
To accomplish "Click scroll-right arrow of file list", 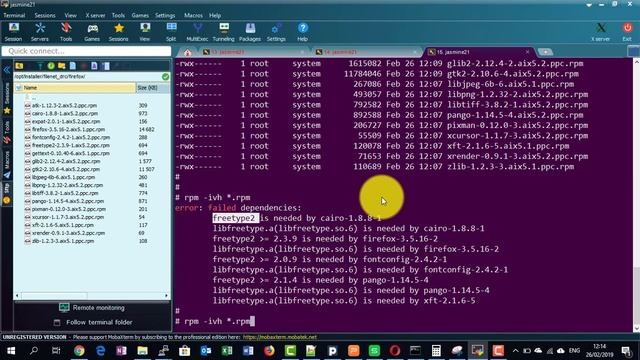I will coord(166,296).
